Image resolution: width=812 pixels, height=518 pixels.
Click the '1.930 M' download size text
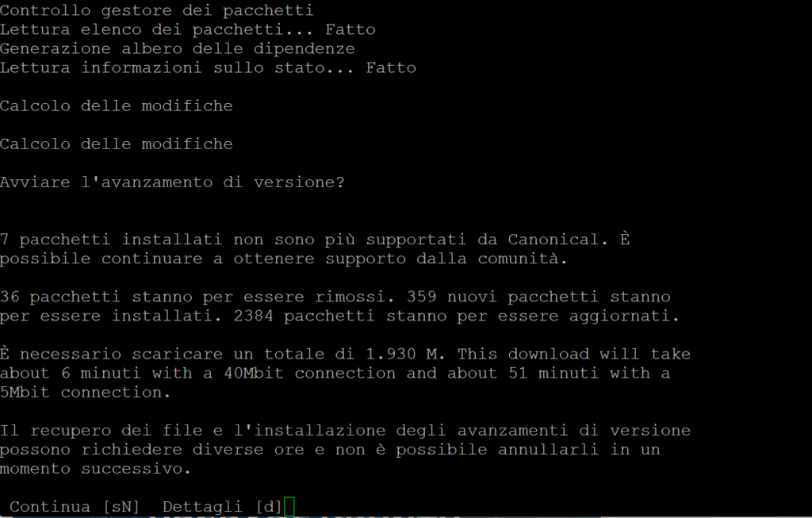tap(402, 355)
